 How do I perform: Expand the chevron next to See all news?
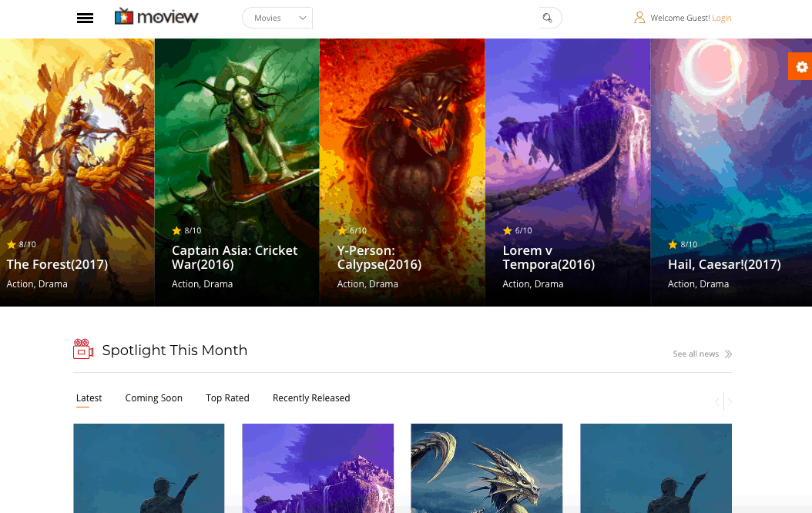(727, 354)
